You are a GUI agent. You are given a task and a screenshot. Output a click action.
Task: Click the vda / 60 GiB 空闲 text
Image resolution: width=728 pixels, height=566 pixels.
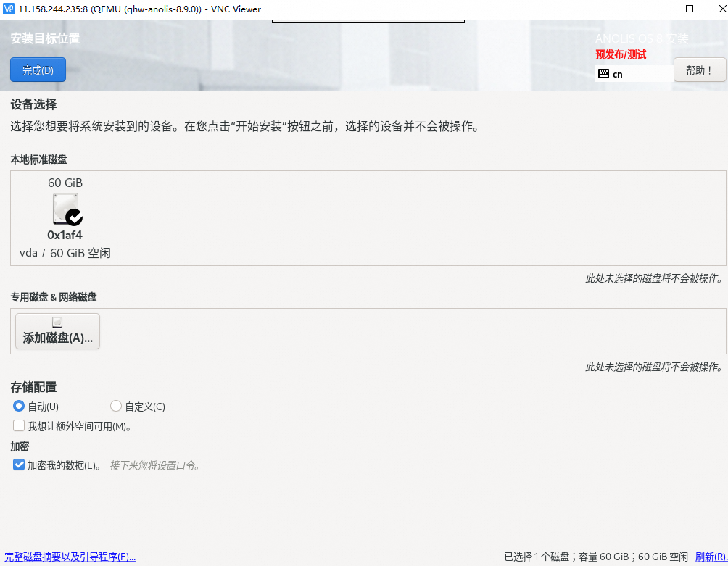point(65,253)
